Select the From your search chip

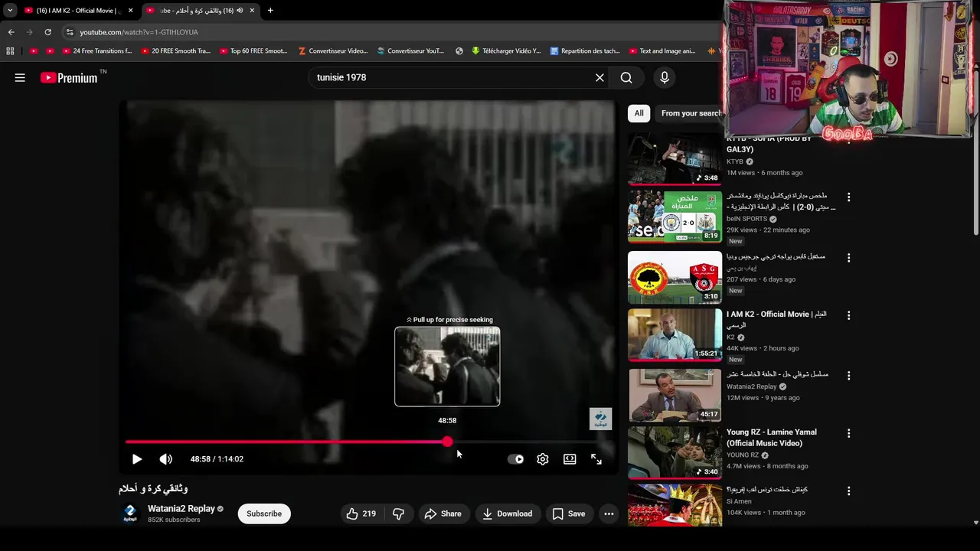689,113
